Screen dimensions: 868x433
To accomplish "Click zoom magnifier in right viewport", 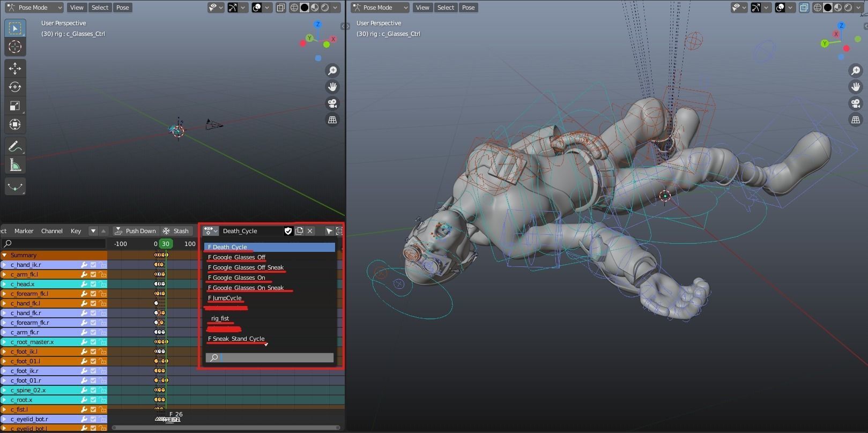I will [856, 71].
